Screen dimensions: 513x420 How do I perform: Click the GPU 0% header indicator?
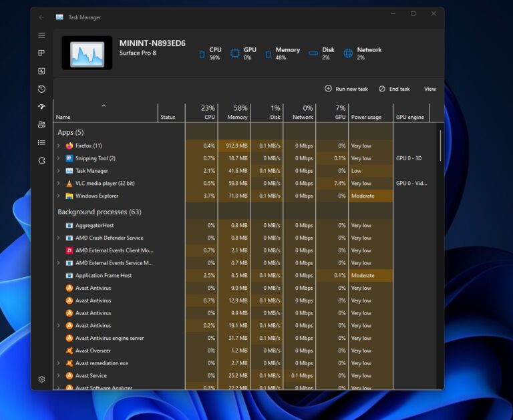point(243,53)
